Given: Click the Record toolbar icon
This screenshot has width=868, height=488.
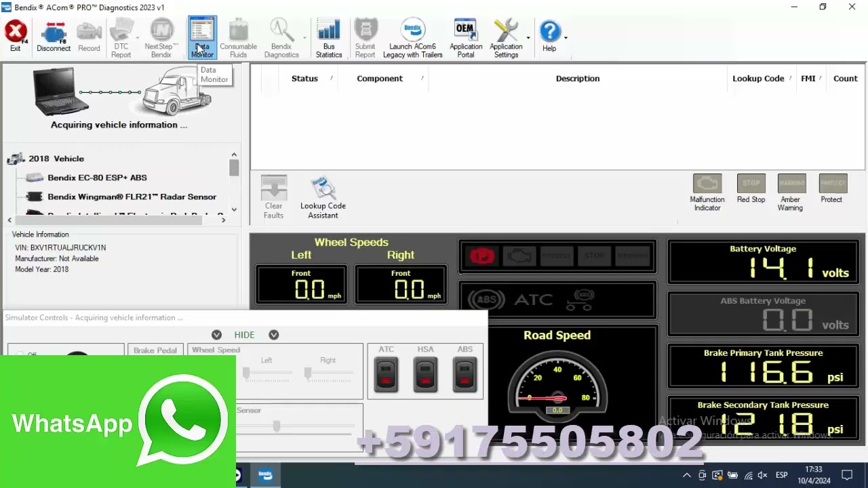Looking at the screenshot, I should 89,36.
